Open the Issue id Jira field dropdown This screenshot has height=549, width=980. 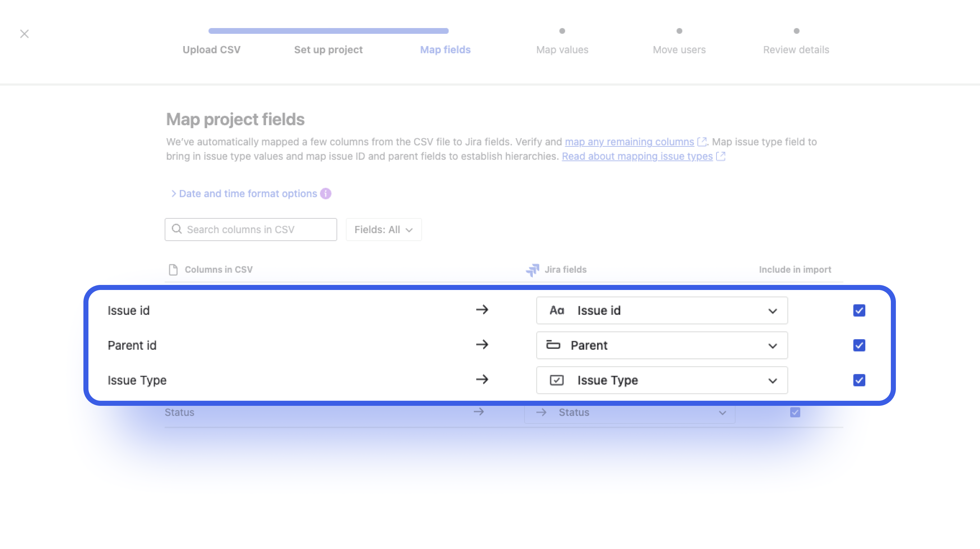tap(662, 310)
